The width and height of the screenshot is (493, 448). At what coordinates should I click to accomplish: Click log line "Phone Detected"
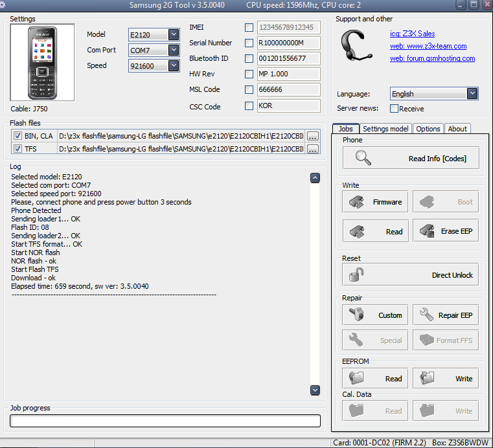[36, 210]
